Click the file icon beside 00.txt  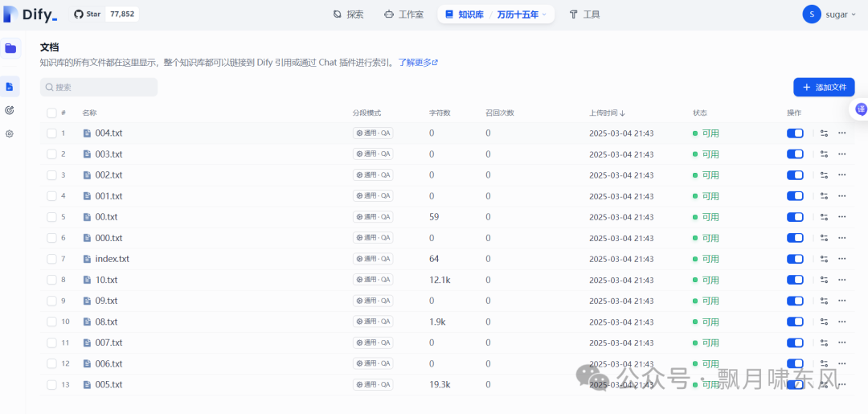[x=86, y=217]
